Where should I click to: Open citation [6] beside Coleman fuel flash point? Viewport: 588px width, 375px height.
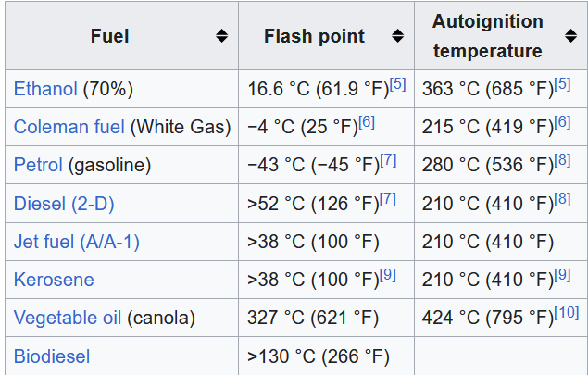(x=366, y=123)
